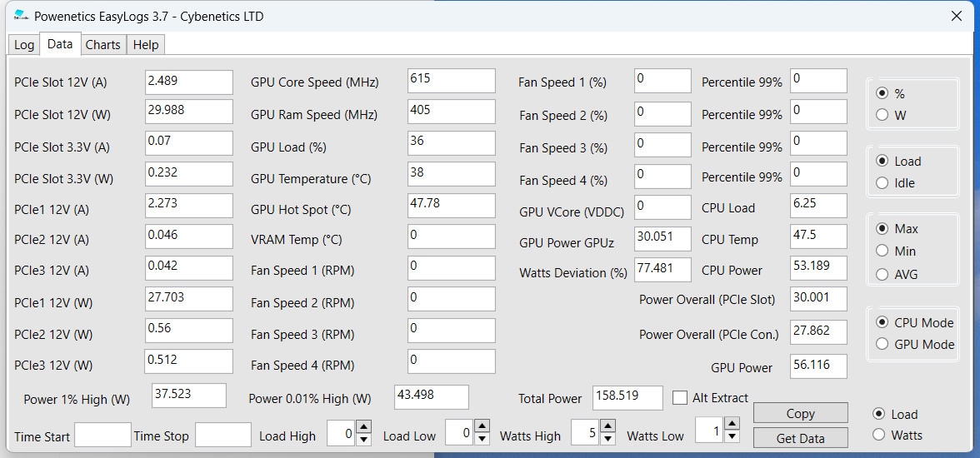Screen dimensions: 980x458
Task: Switch to GPU Mode
Action: 882,345
